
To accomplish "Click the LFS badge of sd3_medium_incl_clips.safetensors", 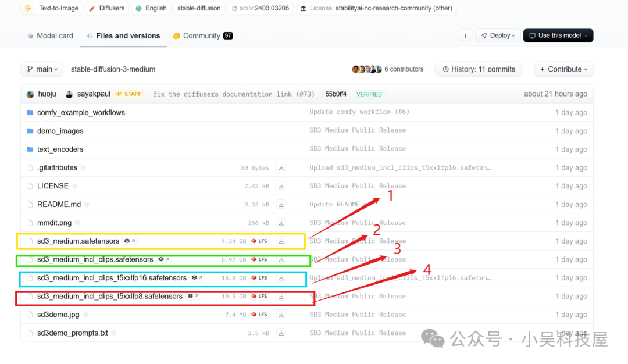I will click(259, 259).
